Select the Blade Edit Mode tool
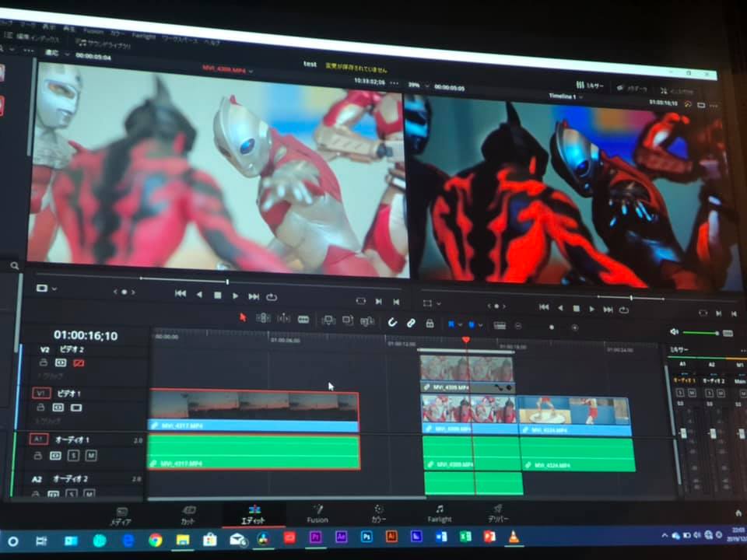This screenshot has height=560, width=747. [x=303, y=320]
